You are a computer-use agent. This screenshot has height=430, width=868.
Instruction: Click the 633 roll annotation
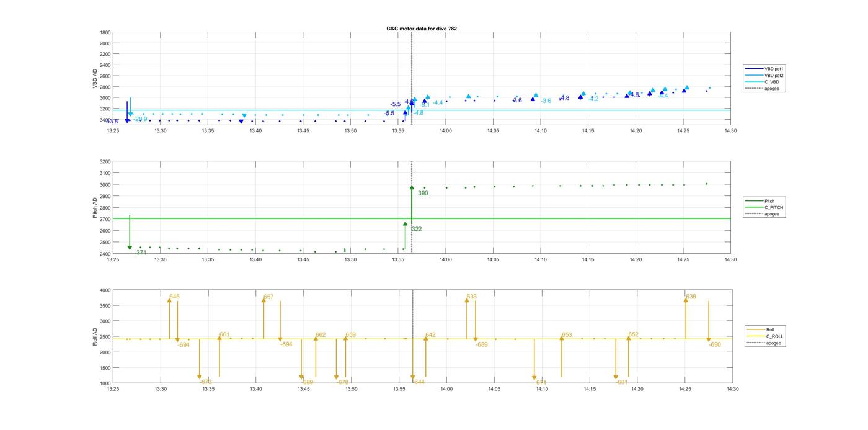click(472, 297)
